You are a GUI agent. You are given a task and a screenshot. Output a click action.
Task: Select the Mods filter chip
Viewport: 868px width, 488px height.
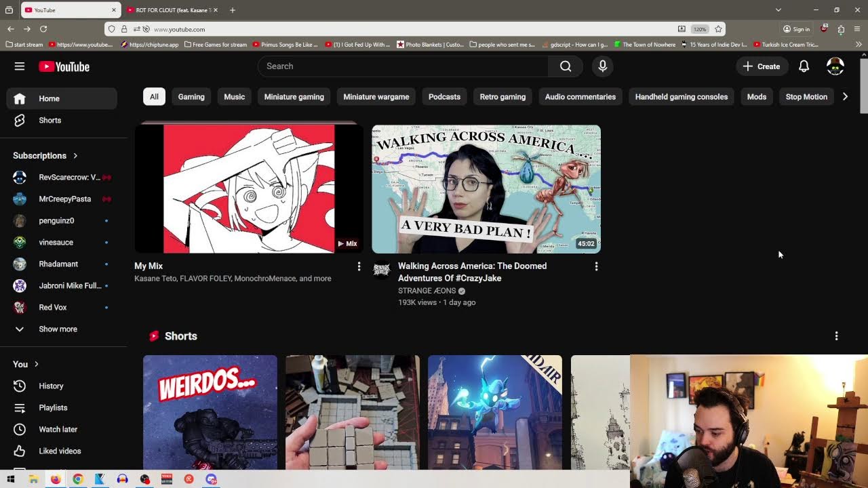pos(757,97)
